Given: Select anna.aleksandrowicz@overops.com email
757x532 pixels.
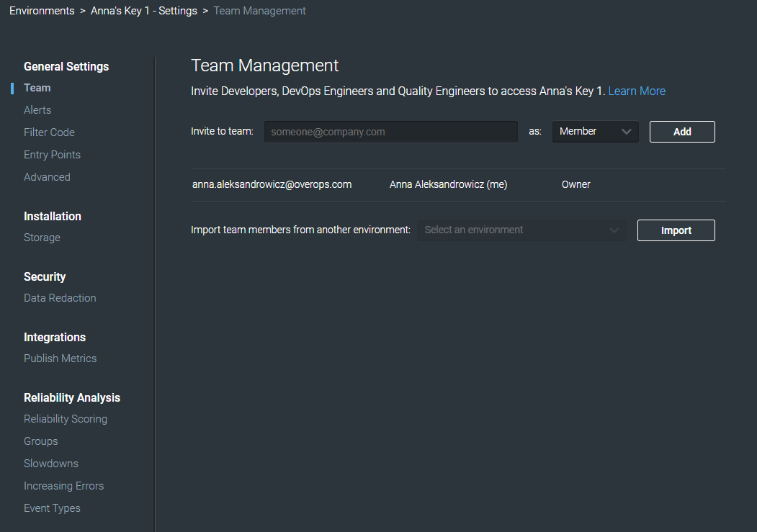Looking at the screenshot, I should [272, 185].
